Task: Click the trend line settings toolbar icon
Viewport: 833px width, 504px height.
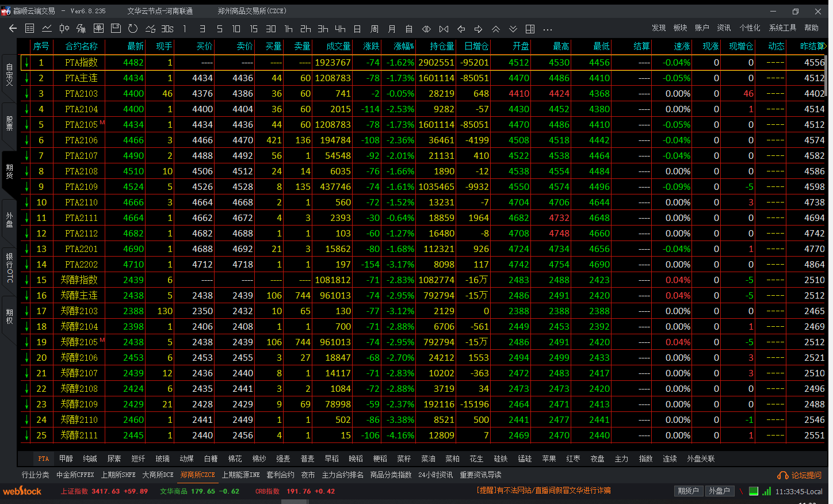Action: coord(150,28)
